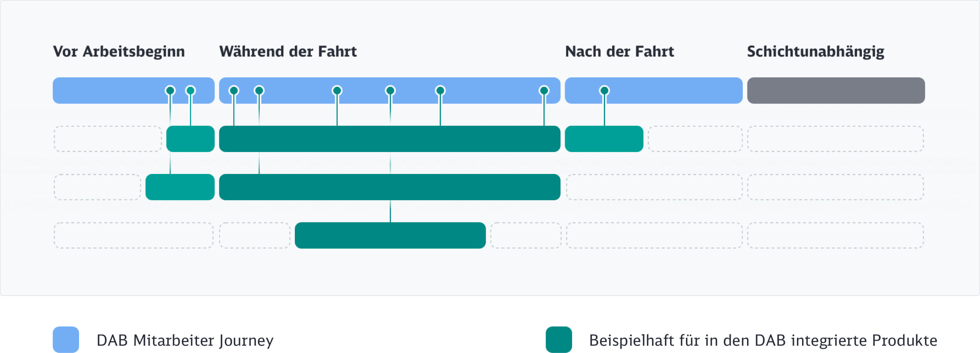Select the Während der Fahrt heading
Screen dimensions: 980x353
click(x=288, y=52)
